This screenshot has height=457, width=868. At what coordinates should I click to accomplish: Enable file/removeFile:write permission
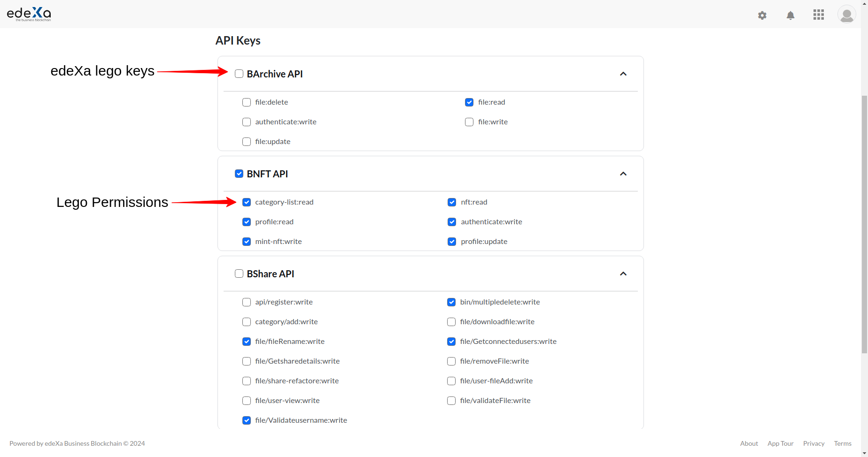pyautogui.click(x=451, y=361)
